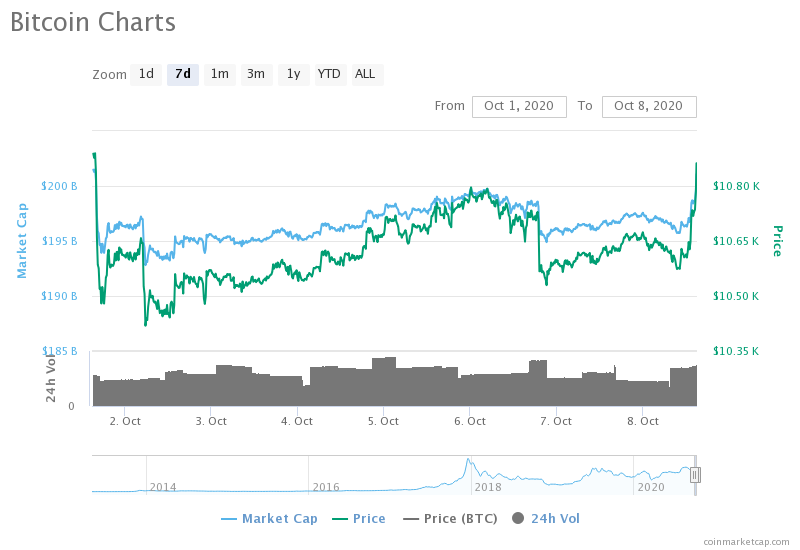Viewport: 800px width, 550px height.
Task: Pick the YTD zoom option
Action: [330, 74]
